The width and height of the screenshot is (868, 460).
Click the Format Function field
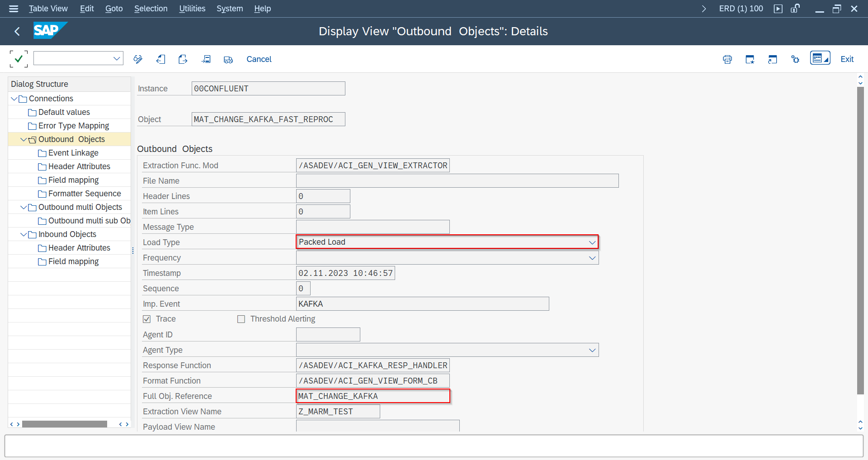(373, 381)
